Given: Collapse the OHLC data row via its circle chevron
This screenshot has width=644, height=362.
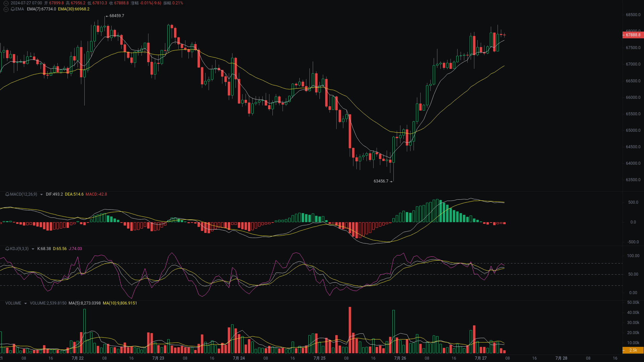Looking at the screenshot, I should click(6, 3).
